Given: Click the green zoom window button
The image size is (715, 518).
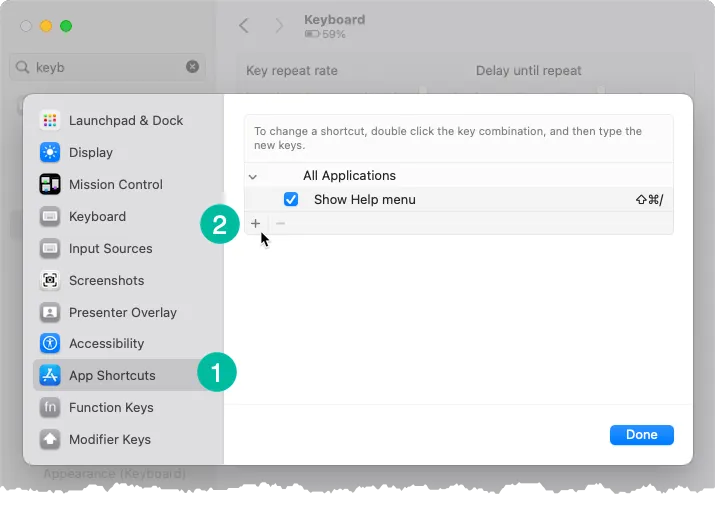Looking at the screenshot, I should tap(66, 26).
